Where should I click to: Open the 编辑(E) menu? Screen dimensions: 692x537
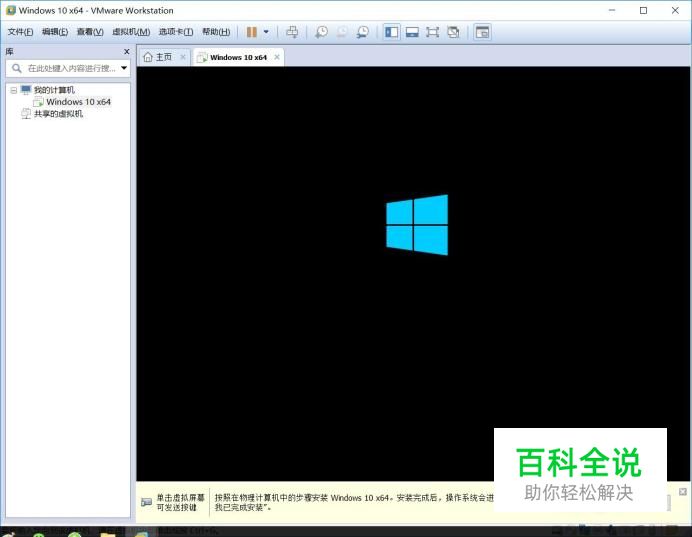pyautogui.click(x=55, y=32)
